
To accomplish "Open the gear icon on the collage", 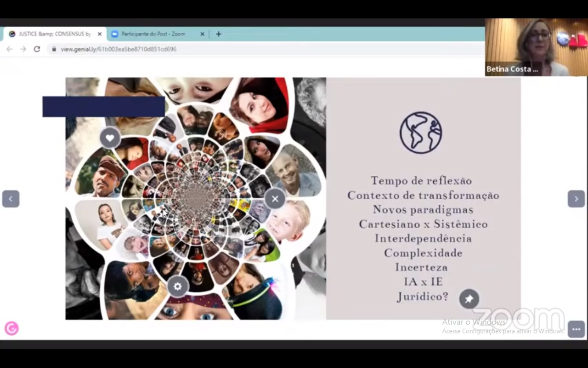I will click(x=177, y=286).
